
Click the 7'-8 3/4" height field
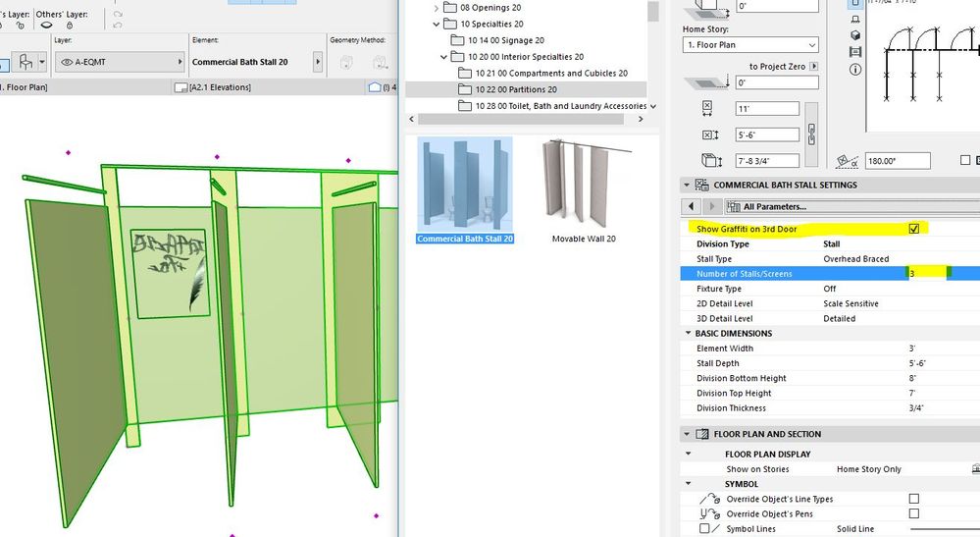[x=767, y=161]
